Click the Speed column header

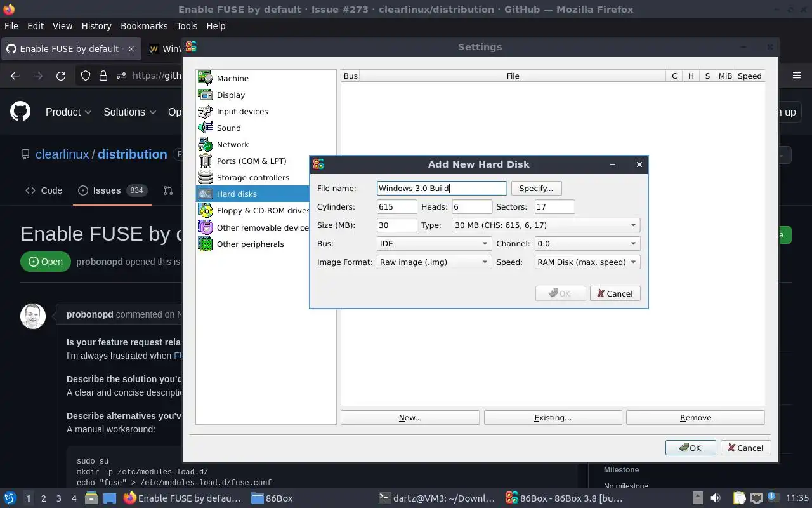click(749, 76)
